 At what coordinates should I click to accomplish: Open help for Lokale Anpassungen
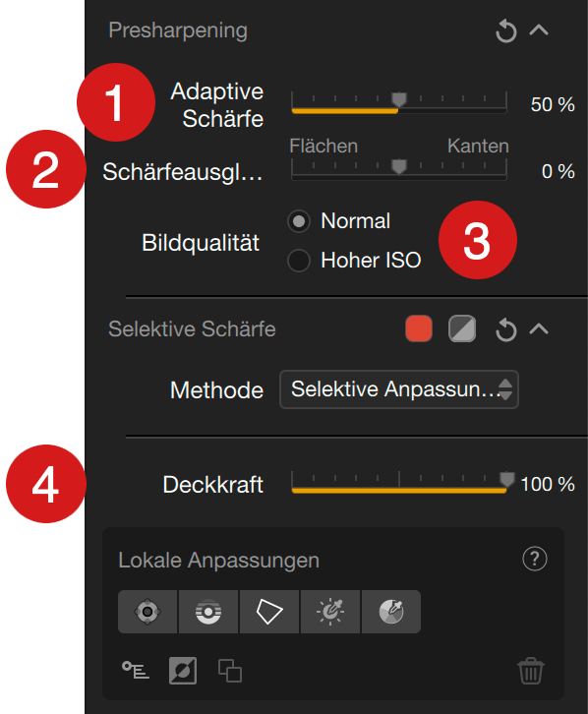(535, 559)
